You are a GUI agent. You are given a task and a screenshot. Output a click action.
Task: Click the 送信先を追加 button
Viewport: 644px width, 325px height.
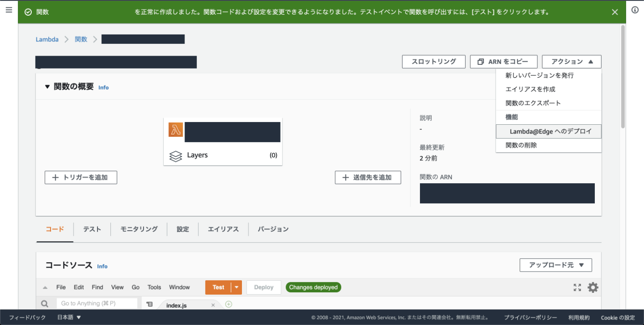pyautogui.click(x=368, y=178)
